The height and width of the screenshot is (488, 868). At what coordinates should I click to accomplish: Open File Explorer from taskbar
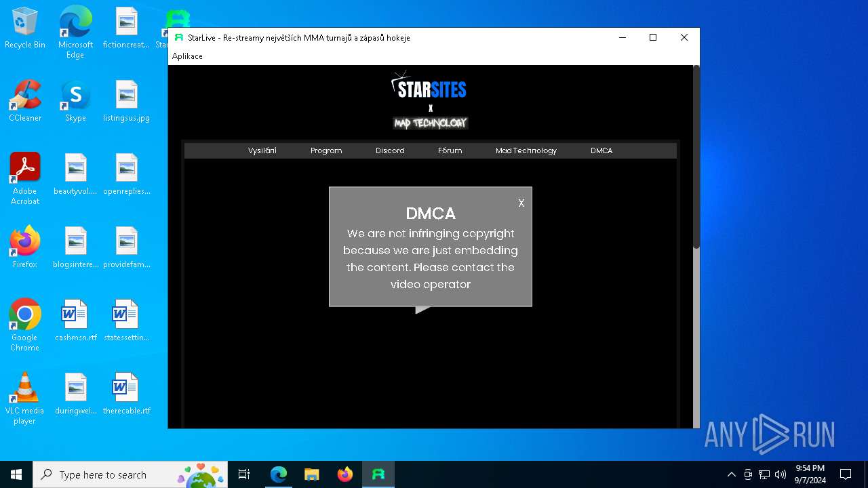pos(312,474)
